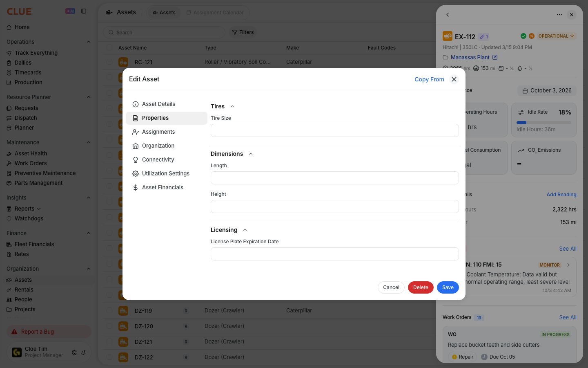Open the Asset Details section of Edit Asset

pyautogui.click(x=167, y=104)
